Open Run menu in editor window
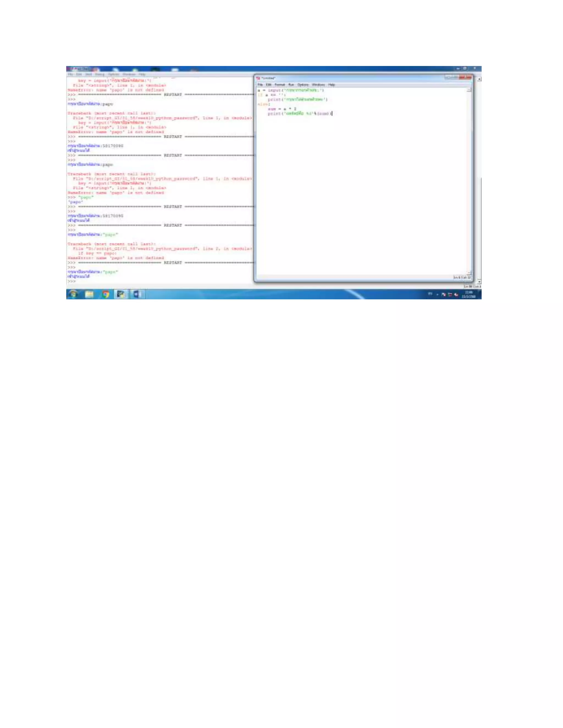563x728 pixels. coord(291,85)
